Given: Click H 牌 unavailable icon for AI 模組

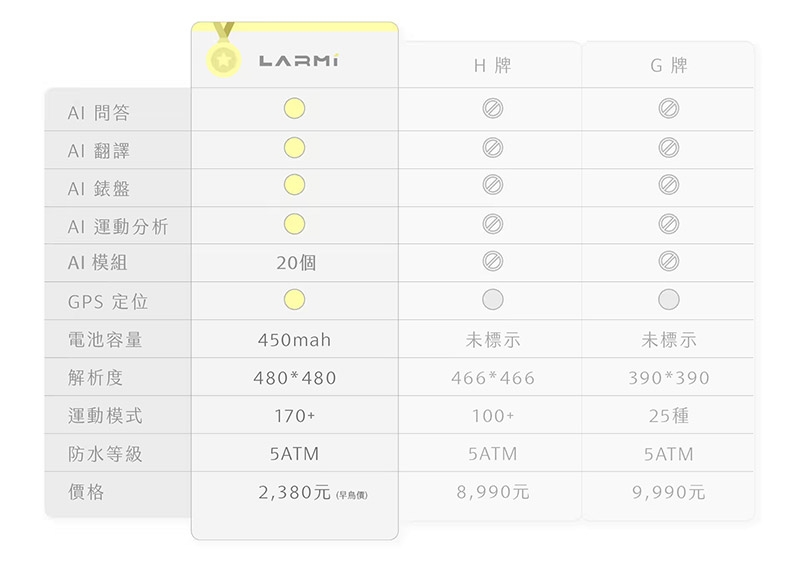Looking at the screenshot, I should click(x=492, y=261).
